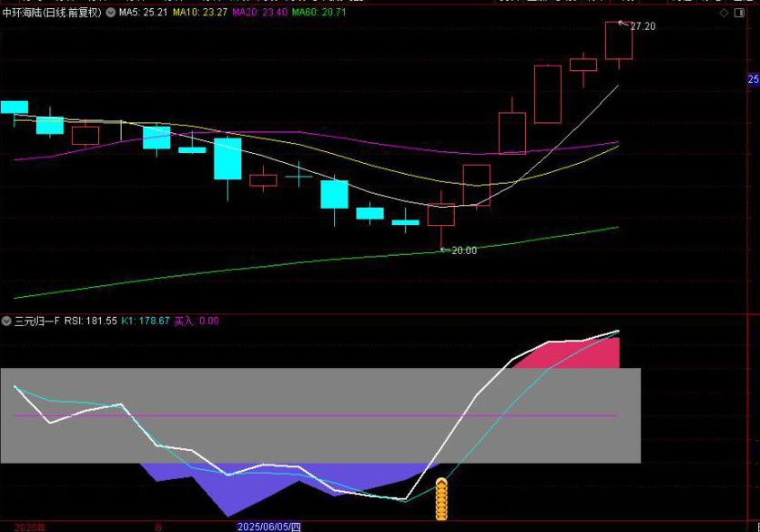This screenshot has width=760, height=532.
Task: Click the red candlestick with 20.00 low
Action: click(x=441, y=215)
